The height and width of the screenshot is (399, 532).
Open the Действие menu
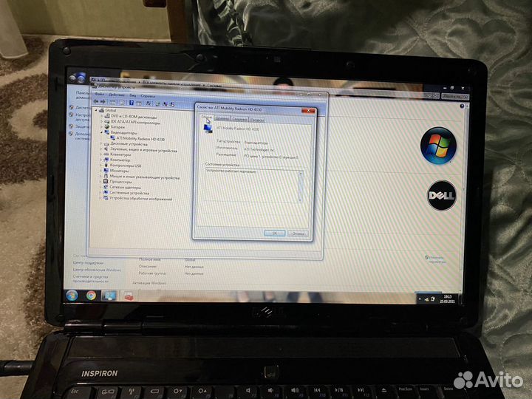click(x=117, y=95)
